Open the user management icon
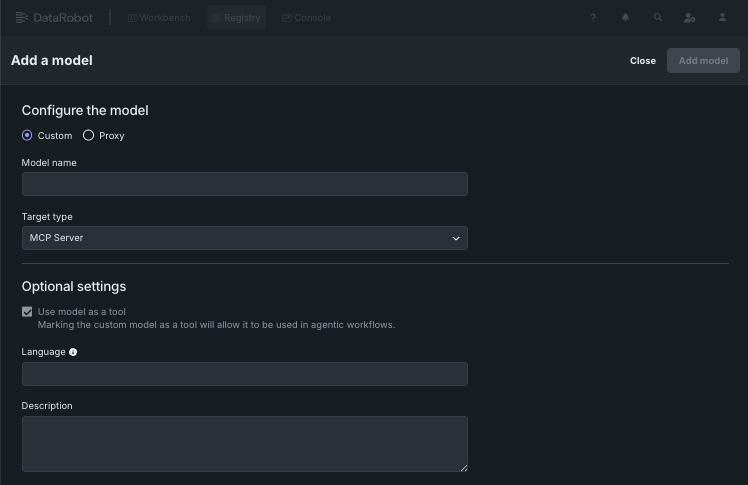 (689, 17)
